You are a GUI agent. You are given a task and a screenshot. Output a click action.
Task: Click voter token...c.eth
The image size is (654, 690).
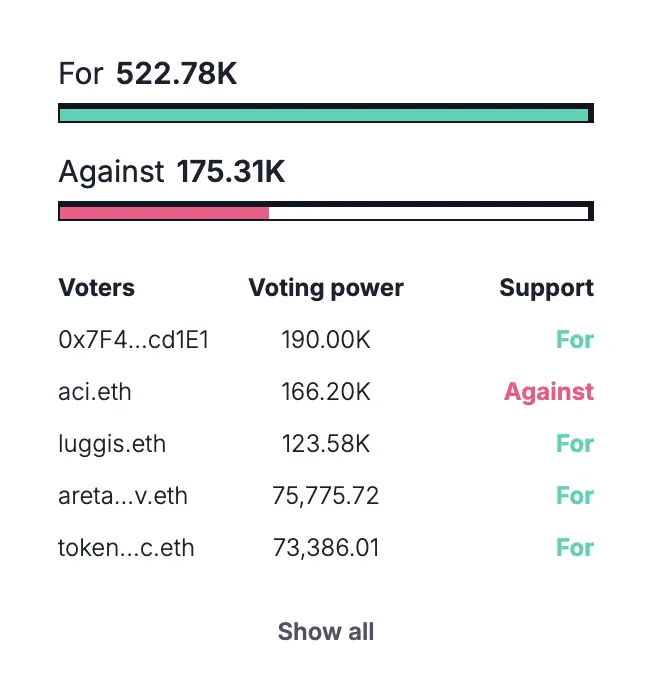(x=126, y=548)
